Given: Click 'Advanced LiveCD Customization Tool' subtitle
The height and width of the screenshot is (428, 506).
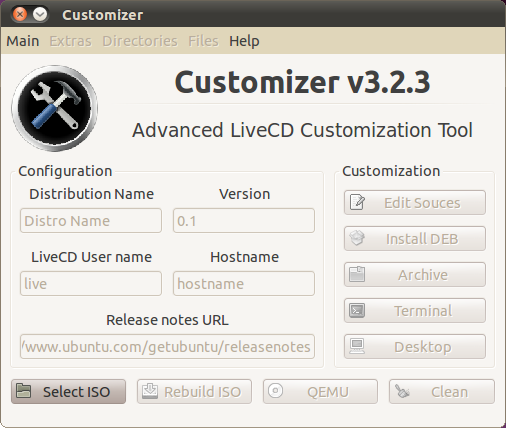Looking at the screenshot, I should pos(302,130).
